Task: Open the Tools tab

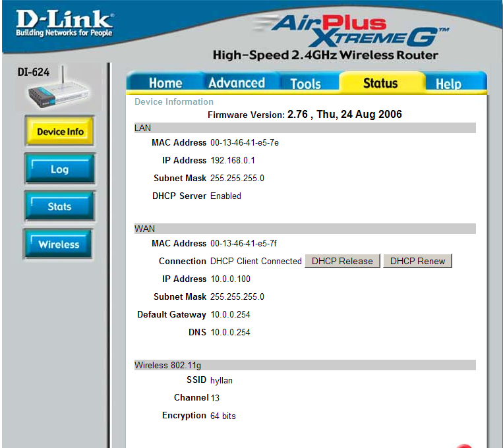Action: [305, 84]
